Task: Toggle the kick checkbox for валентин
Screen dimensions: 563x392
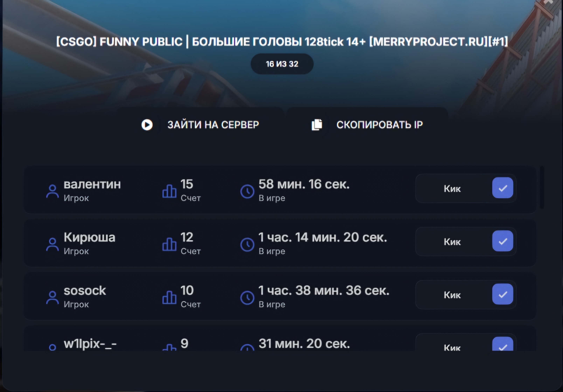Action: (502, 188)
